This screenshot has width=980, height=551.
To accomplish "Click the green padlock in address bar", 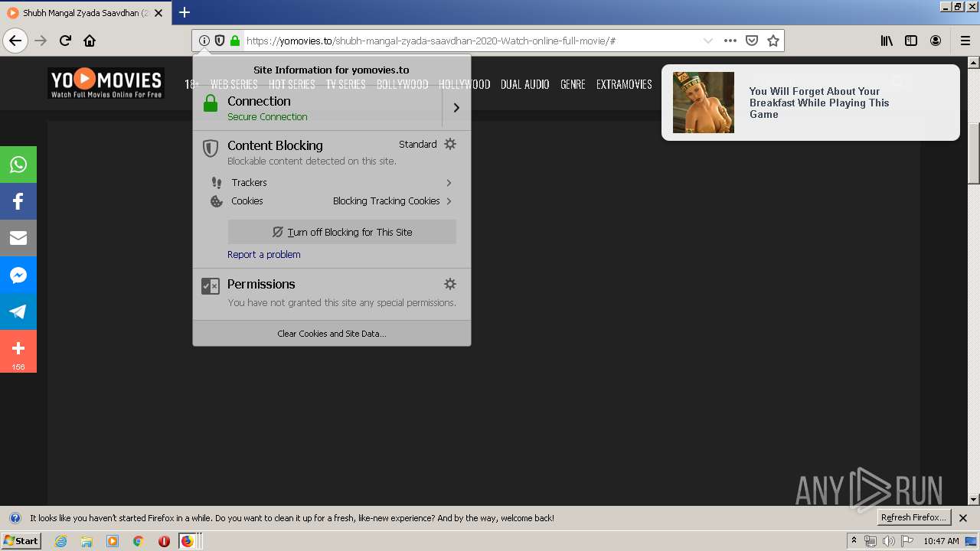I will coord(235,41).
